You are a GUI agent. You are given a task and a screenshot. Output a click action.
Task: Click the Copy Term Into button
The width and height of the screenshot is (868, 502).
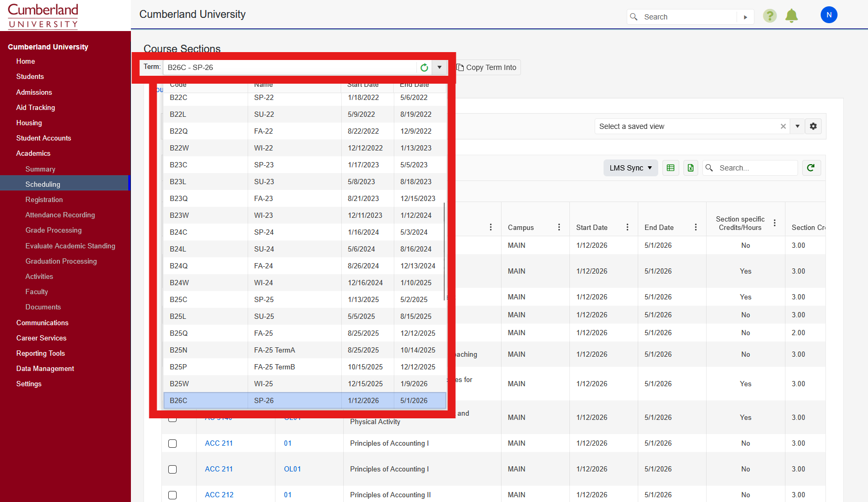486,67
